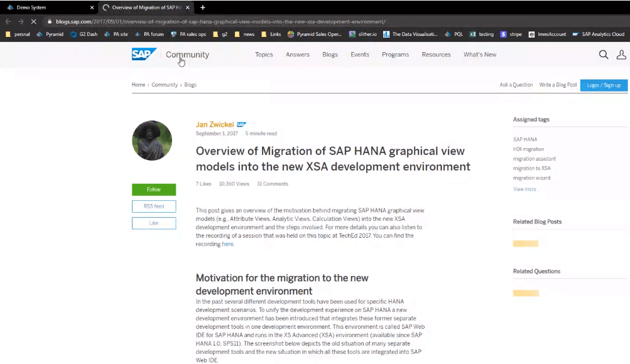Open the PQL bookmark

click(x=453, y=34)
